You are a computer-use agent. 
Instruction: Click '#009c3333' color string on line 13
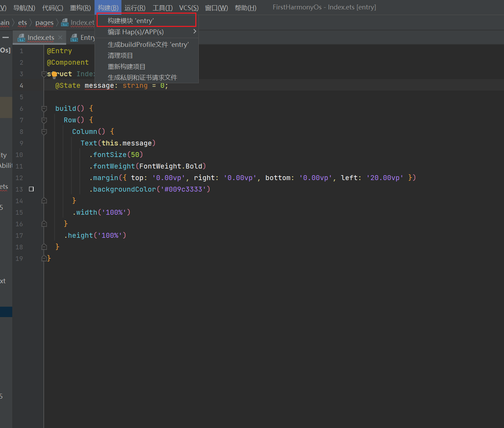point(183,189)
